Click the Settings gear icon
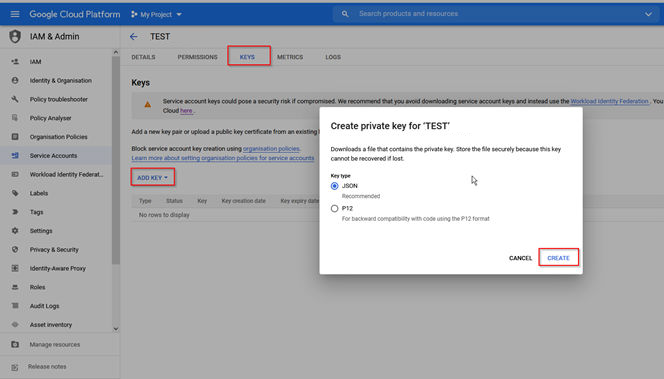The height and width of the screenshot is (379, 664). pos(15,231)
